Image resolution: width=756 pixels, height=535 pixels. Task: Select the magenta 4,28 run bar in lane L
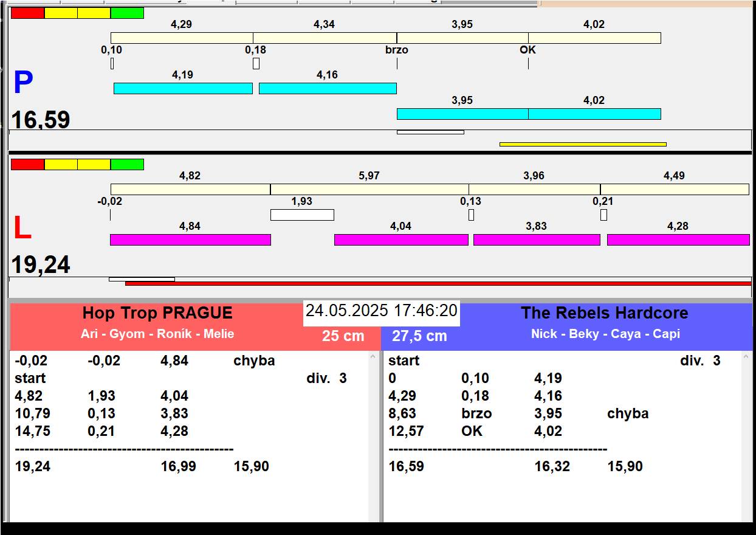(x=678, y=240)
